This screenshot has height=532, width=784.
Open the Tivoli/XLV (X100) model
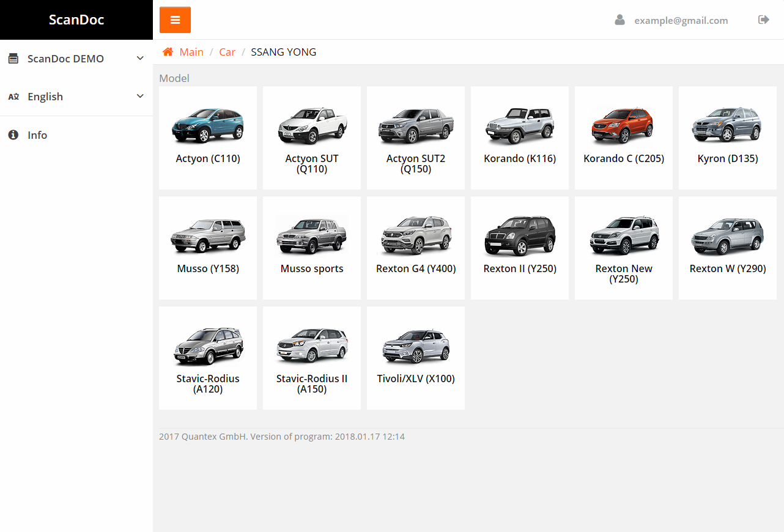pos(416,358)
